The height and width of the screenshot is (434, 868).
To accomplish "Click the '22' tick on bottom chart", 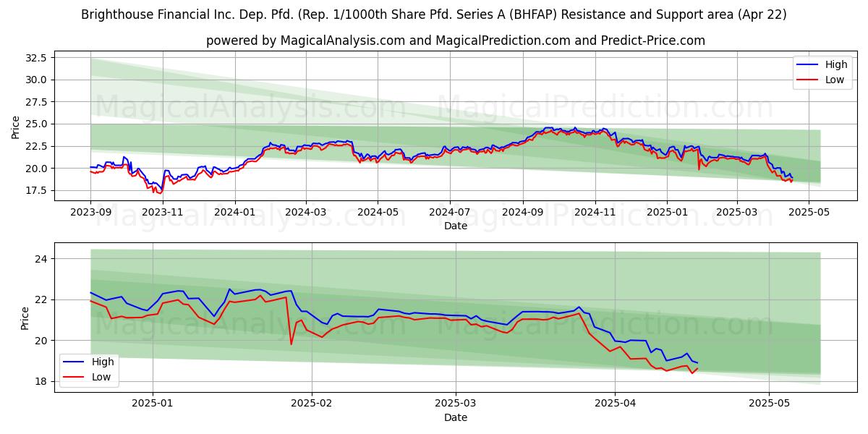I will (41, 299).
